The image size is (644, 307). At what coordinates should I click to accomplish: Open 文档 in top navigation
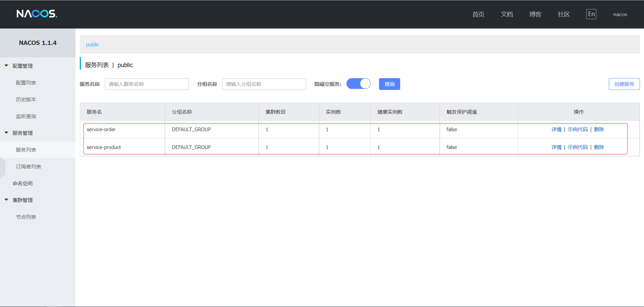507,14
